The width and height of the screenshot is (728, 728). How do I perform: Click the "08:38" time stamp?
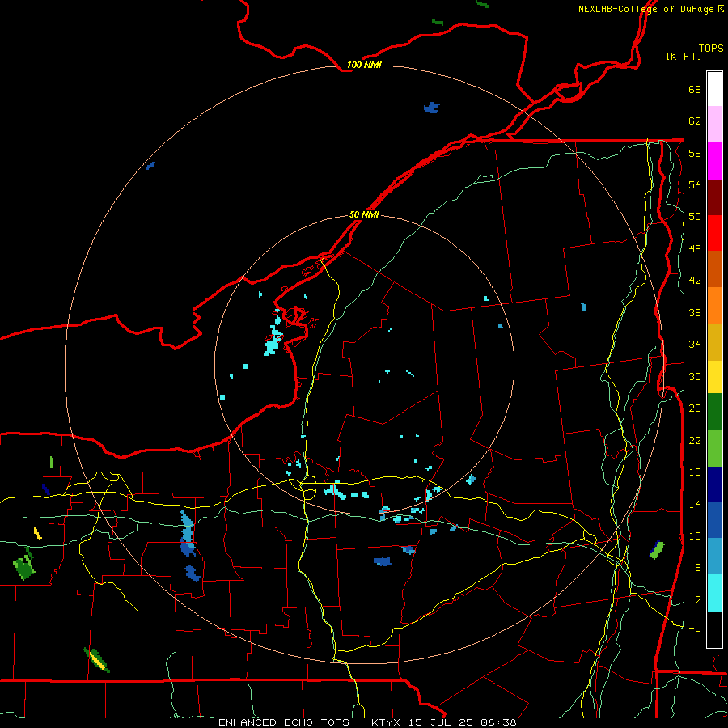[x=498, y=722]
